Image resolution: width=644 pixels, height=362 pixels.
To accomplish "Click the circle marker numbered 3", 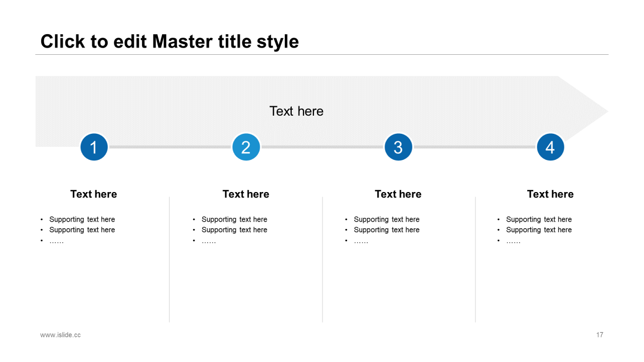I will click(x=398, y=147).
